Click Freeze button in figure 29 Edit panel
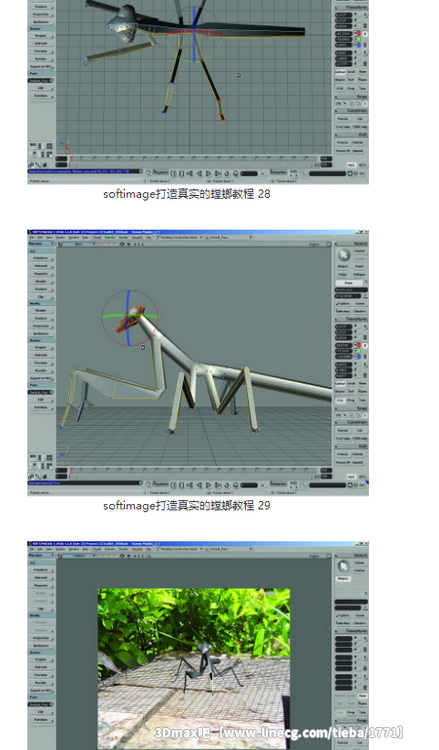Screen dimensions: 439x750 pos(343,454)
